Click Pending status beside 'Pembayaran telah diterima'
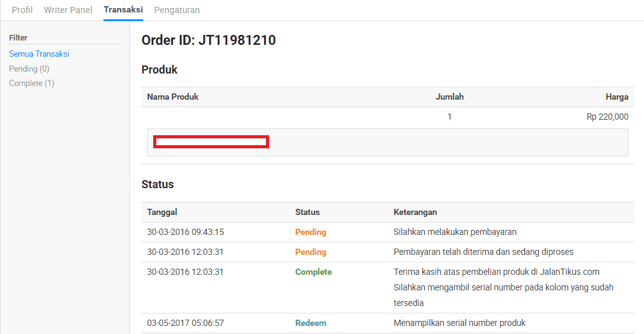This screenshot has width=644, height=334. point(311,252)
